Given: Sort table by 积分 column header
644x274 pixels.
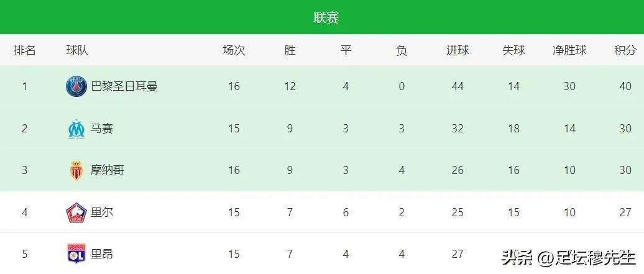Looking at the screenshot, I should coord(625,50).
